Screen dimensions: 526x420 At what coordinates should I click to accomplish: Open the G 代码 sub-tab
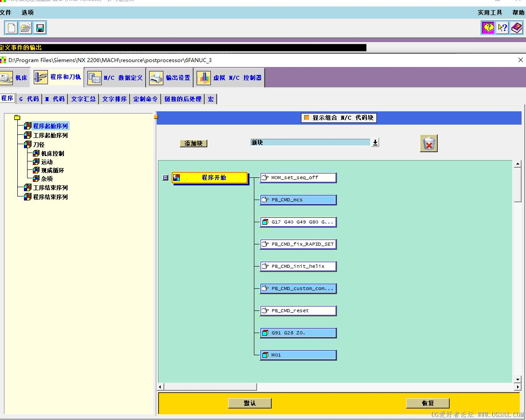click(x=29, y=99)
